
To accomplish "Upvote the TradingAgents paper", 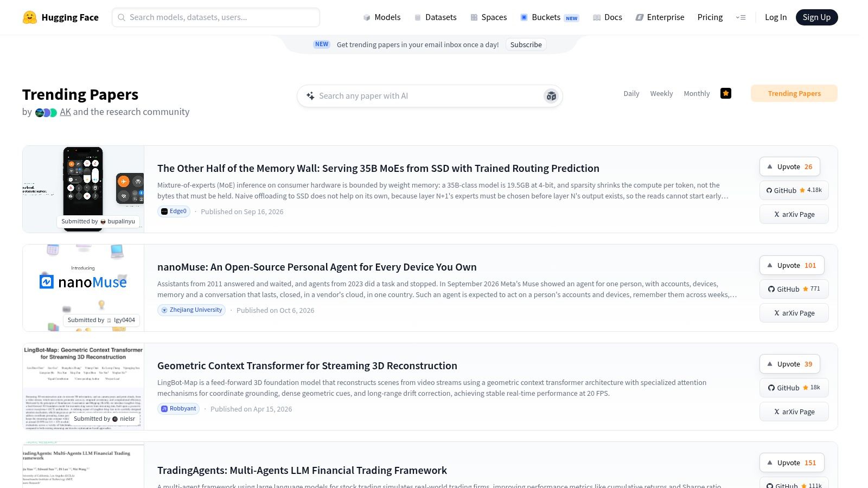I will [x=792, y=463].
